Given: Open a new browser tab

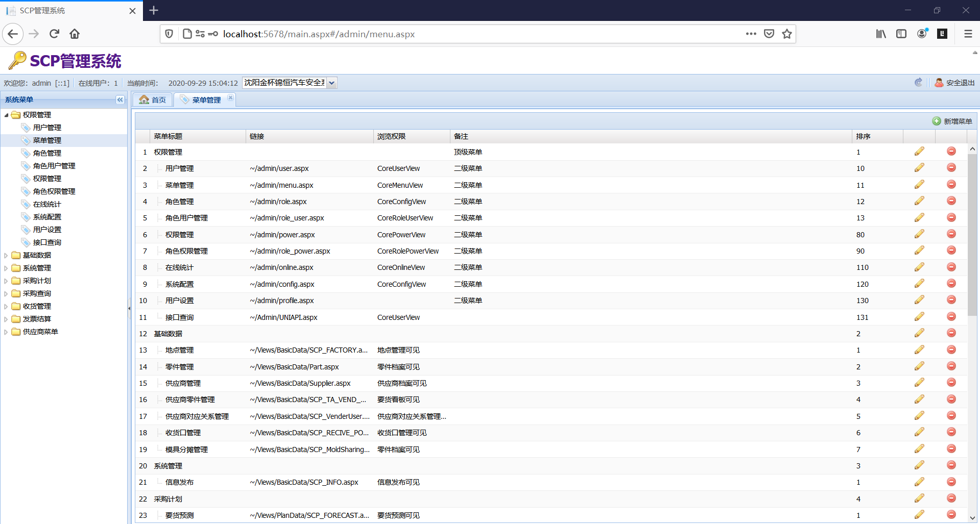Looking at the screenshot, I should pyautogui.click(x=154, y=10).
